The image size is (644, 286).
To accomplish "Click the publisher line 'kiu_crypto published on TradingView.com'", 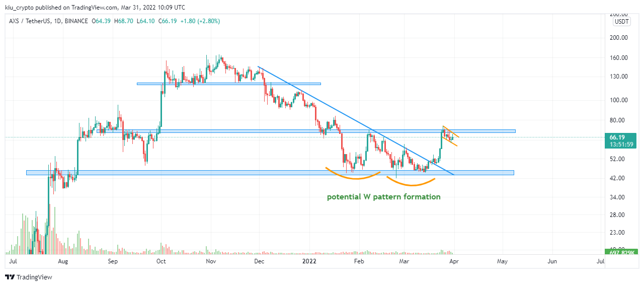I will point(60,8).
